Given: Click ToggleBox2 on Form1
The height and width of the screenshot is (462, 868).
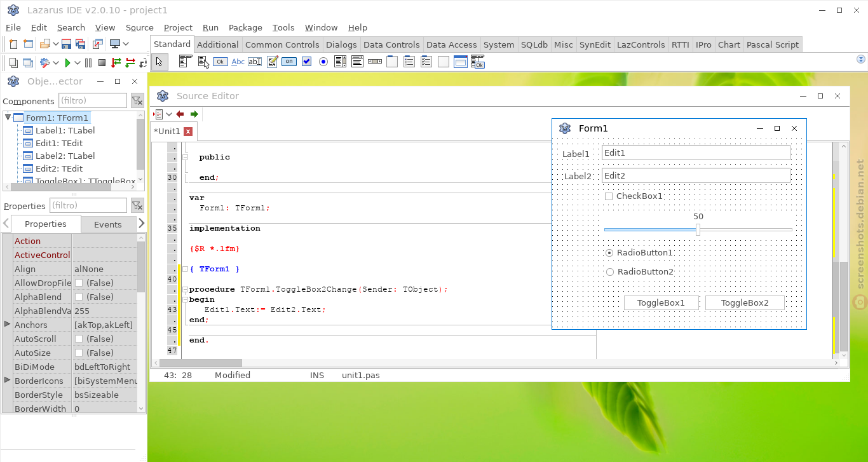Looking at the screenshot, I should pos(745,303).
